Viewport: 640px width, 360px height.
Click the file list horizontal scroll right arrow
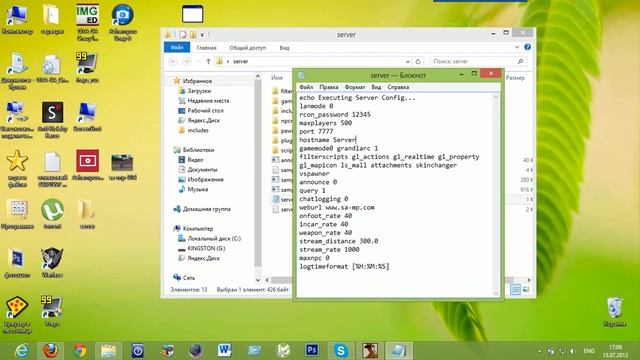529,280
